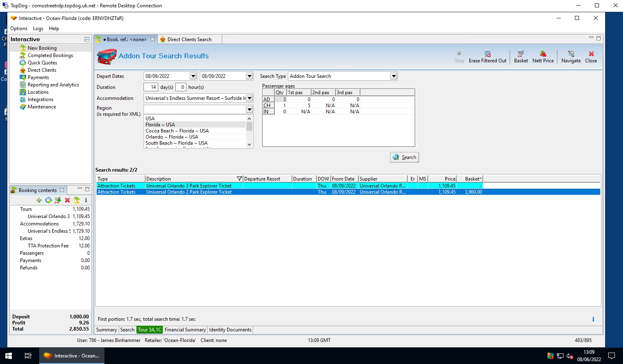
Task: Click the Search button
Action: coord(404,157)
